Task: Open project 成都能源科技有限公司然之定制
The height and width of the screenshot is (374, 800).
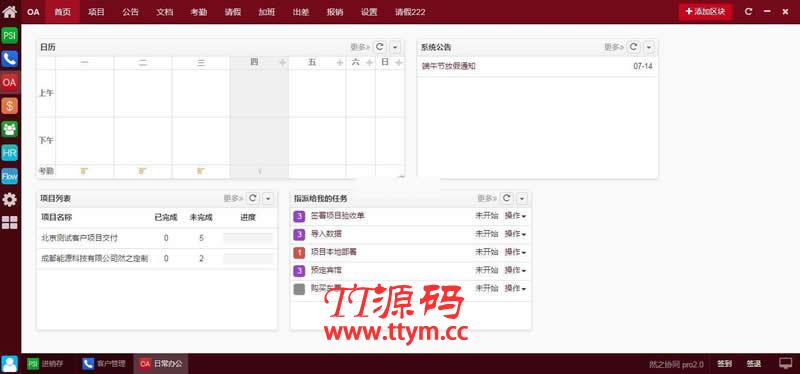Action: click(95, 259)
